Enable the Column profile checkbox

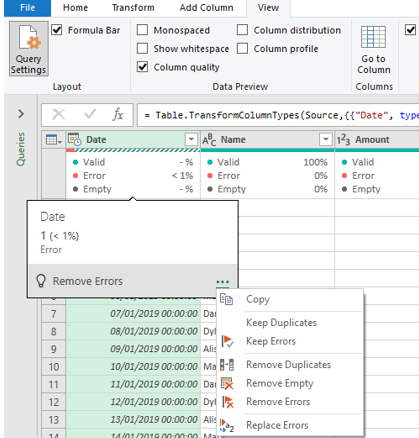click(x=242, y=49)
